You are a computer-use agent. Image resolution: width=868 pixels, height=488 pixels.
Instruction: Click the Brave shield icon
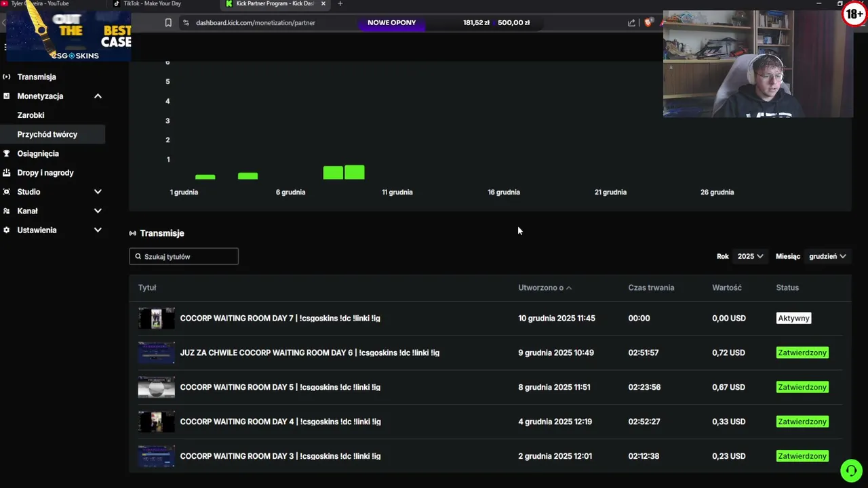648,22
